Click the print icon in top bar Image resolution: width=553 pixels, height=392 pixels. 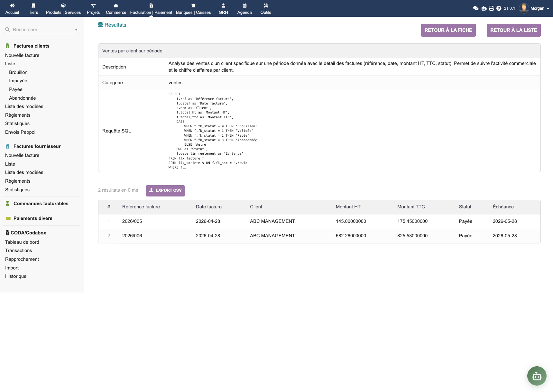coord(491,8)
